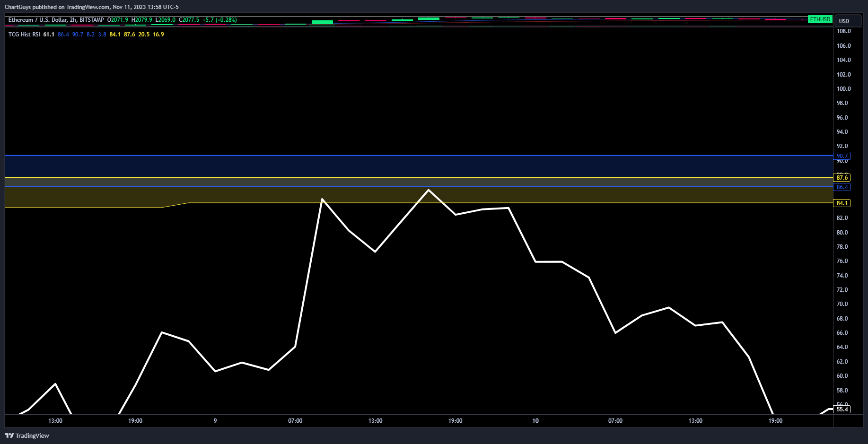Click the Ethereum / U.S. Dollar symbol title
868x444 pixels.
coord(37,20)
